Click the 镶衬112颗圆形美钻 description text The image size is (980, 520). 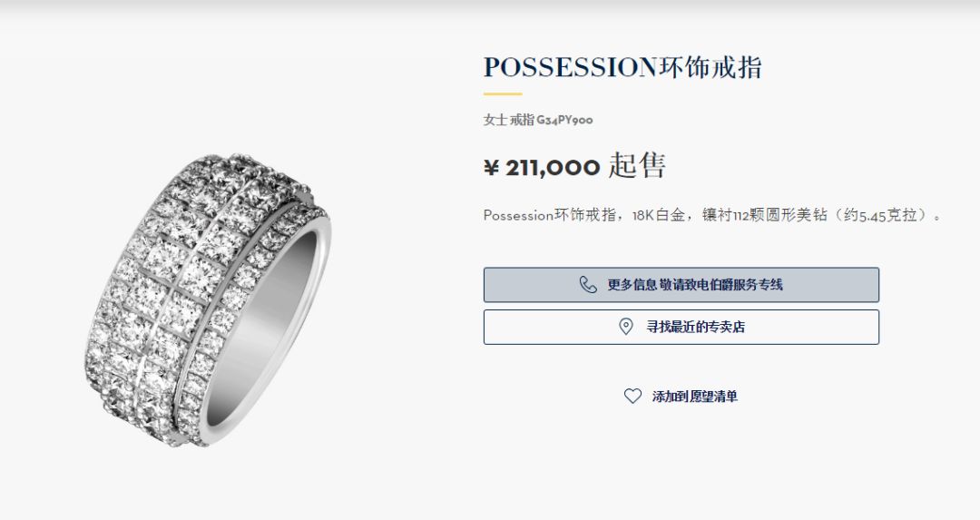pos(764,216)
